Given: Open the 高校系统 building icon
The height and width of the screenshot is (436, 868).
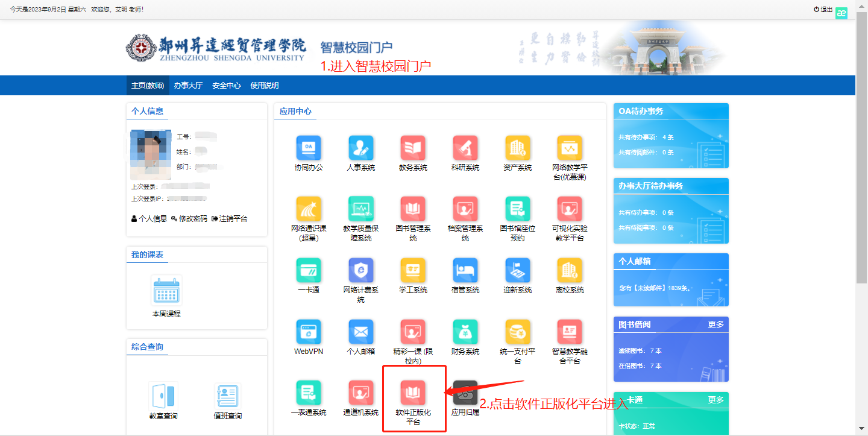Looking at the screenshot, I should 570,270.
